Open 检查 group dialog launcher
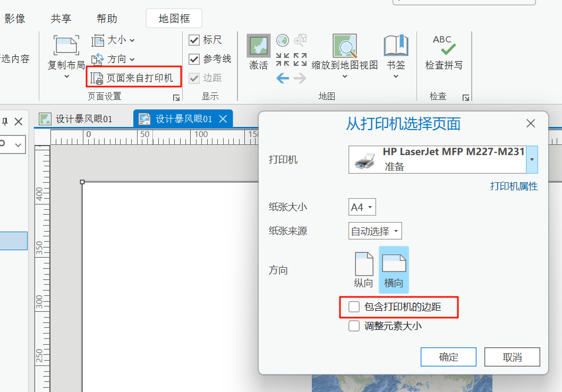 465,97
